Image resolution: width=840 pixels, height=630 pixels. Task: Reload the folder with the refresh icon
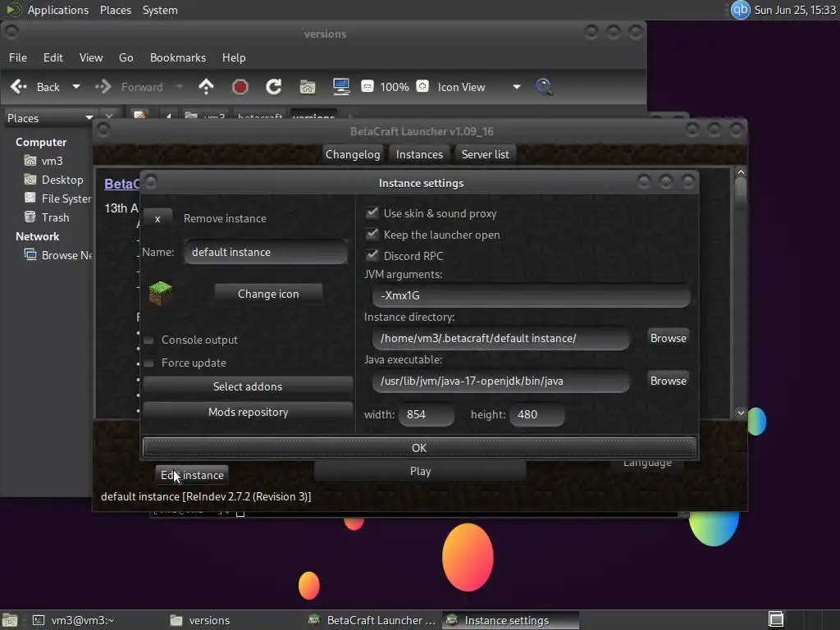coord(274,87)
